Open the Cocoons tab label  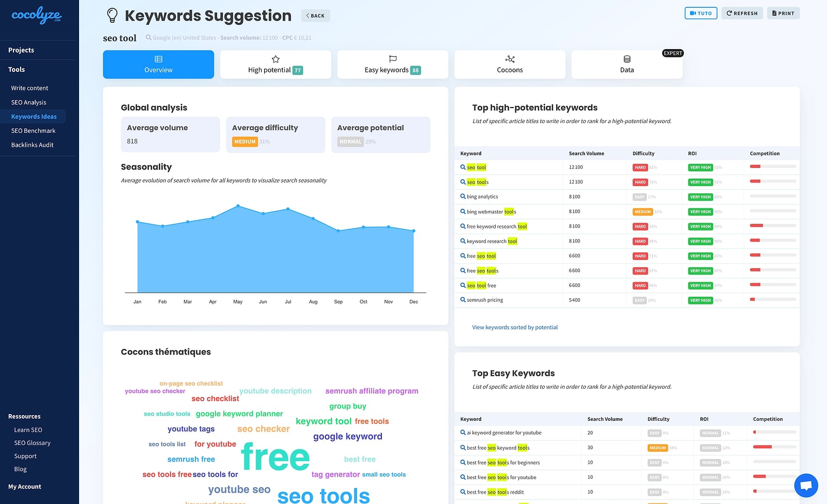click(510, 70)
